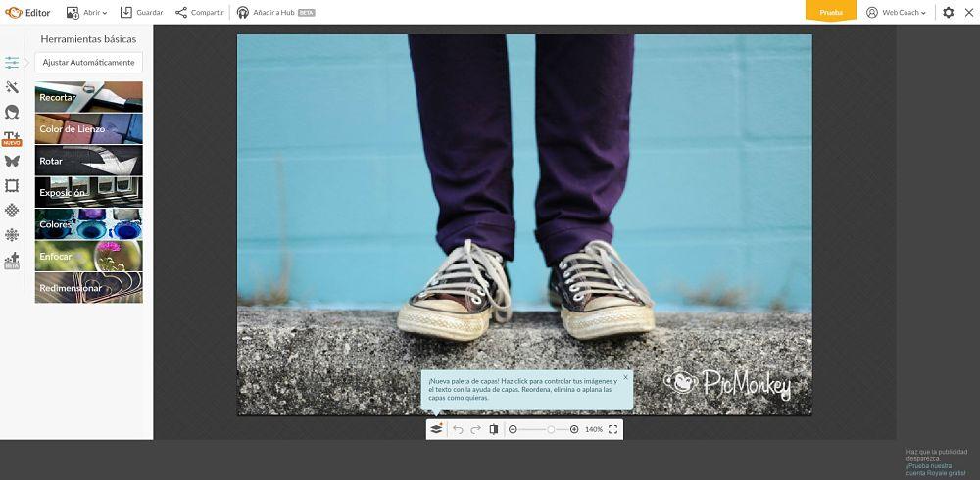Screen dimensions: 980x480
Task: Select the Recortar tool
Action: [x=89, y=97]
